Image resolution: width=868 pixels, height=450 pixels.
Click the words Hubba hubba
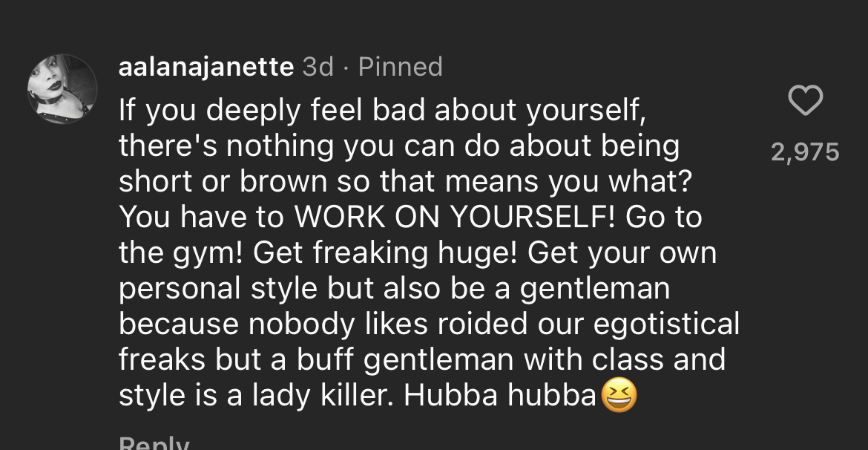[x=499, y=394]
